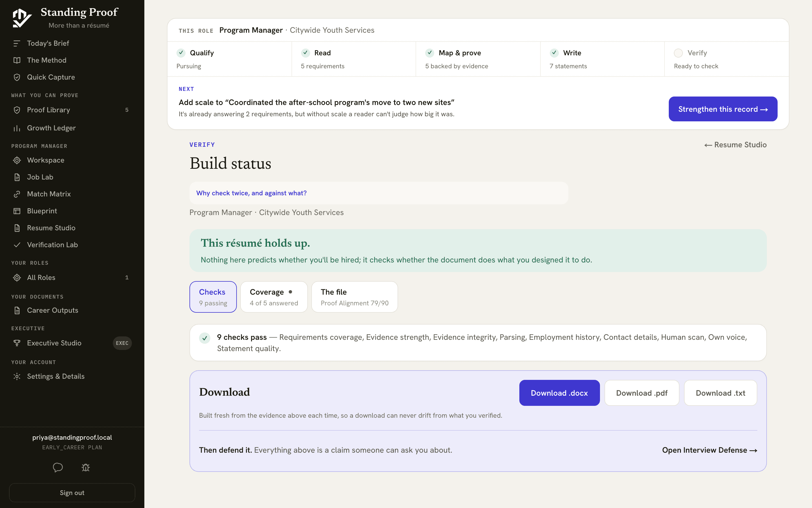Go to the Workspace page
This screenshot has height=508, width=812.
pyautogui.click(x=72, y=160)
